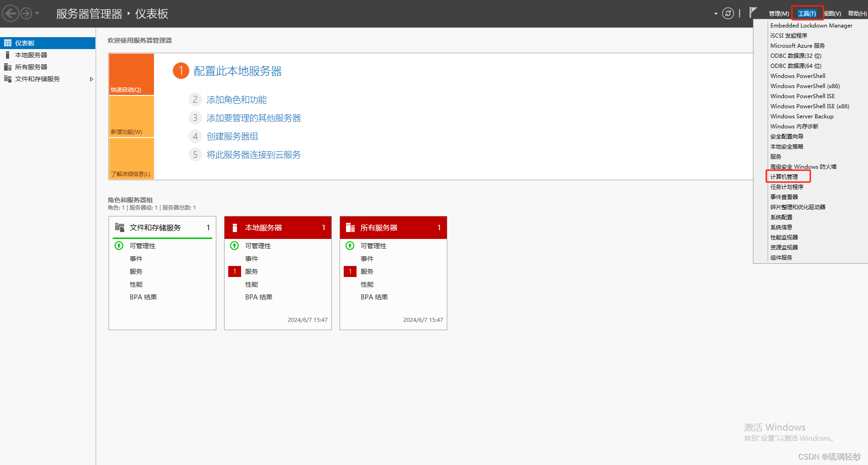The image size is (868, 465).
Task: Select the 快速启动(Q) tile
Action: (x=132, y=74)
